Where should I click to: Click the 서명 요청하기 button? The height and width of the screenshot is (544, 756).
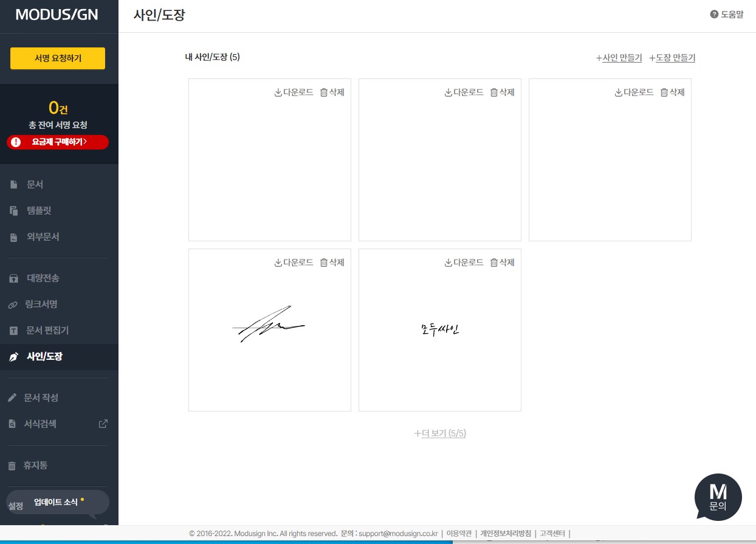[57, 58]
